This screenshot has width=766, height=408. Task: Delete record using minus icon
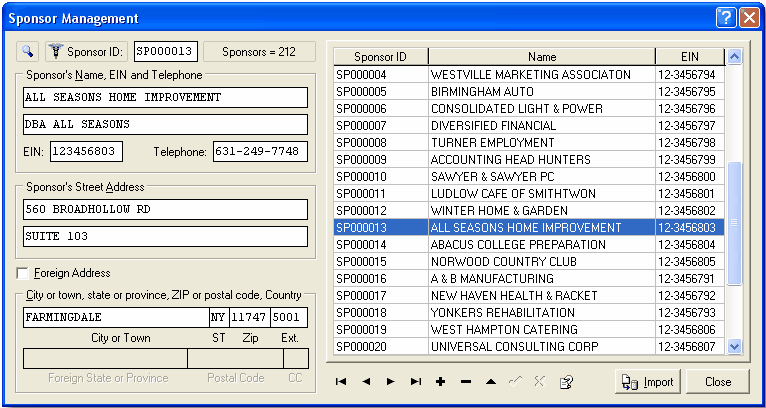(466, 382)
